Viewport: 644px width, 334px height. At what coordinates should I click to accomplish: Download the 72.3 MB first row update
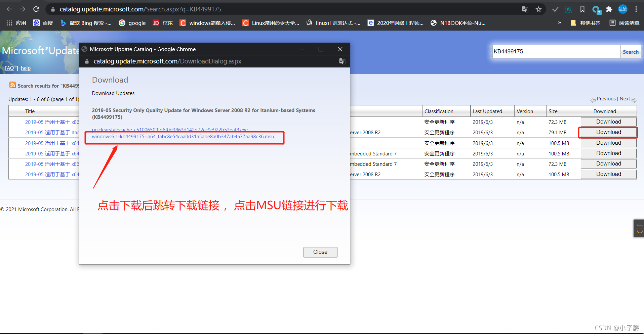(x=608, y=122)
